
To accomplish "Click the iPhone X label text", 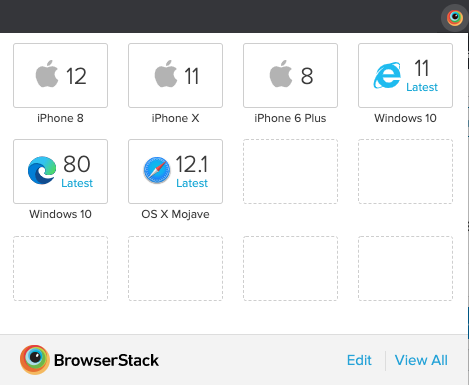I will pos(175,118).
